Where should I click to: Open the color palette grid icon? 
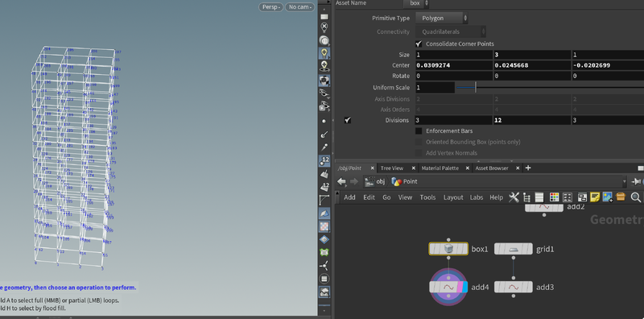[554, 197]
